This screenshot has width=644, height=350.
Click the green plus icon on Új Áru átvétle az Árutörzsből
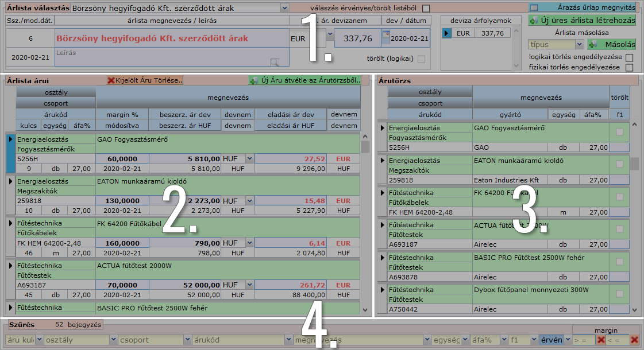(x=253, y=80)
